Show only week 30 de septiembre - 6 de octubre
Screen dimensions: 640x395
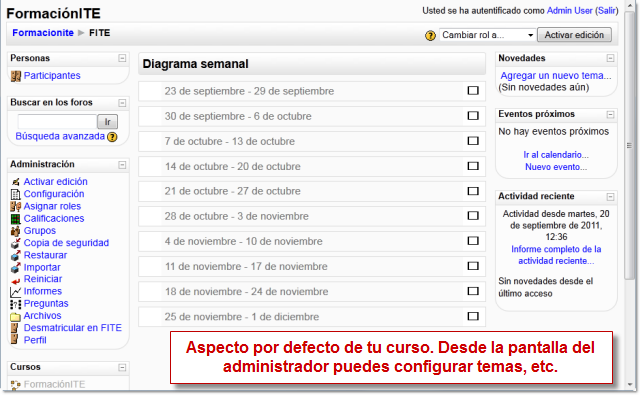click(473, 116)
